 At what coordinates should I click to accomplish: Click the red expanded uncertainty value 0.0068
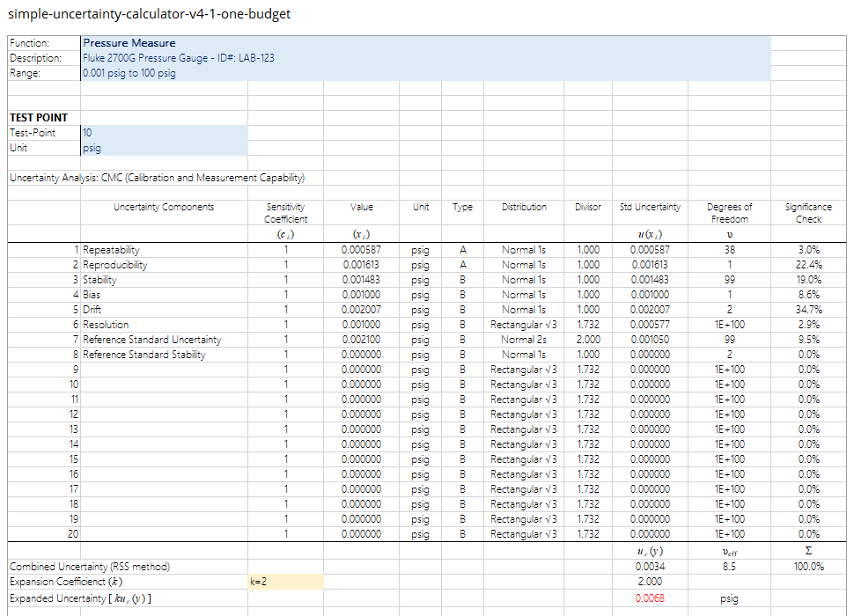(650, 598)
